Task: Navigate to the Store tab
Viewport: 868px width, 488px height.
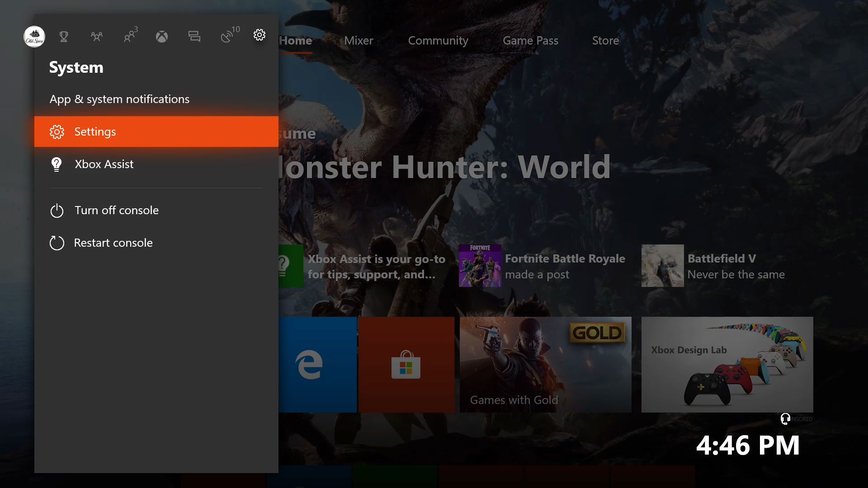Action: point(605,40)
